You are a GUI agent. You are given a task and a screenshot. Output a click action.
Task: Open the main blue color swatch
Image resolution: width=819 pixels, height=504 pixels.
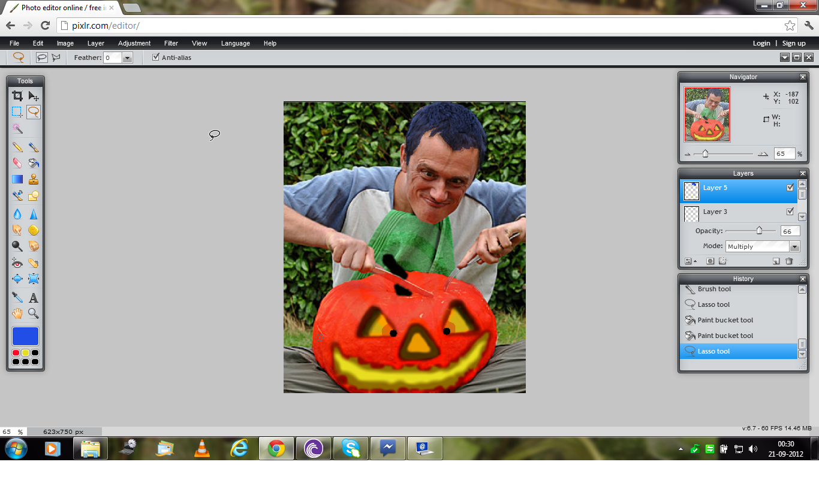[x=25, y=336]
